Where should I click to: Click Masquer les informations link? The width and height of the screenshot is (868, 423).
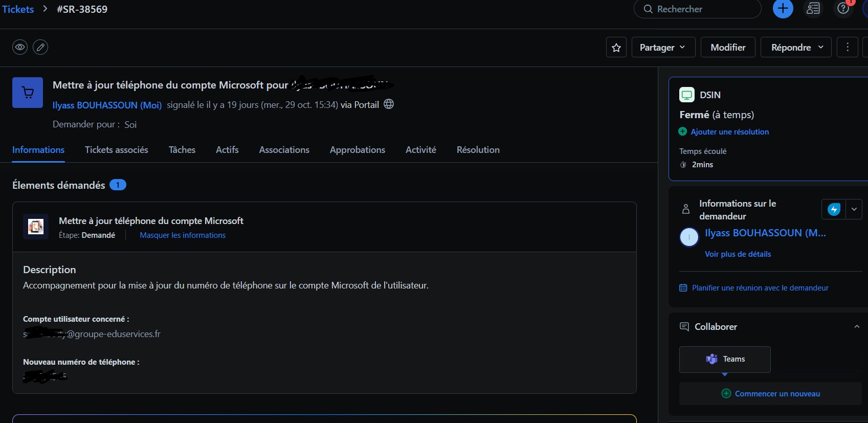183,235
